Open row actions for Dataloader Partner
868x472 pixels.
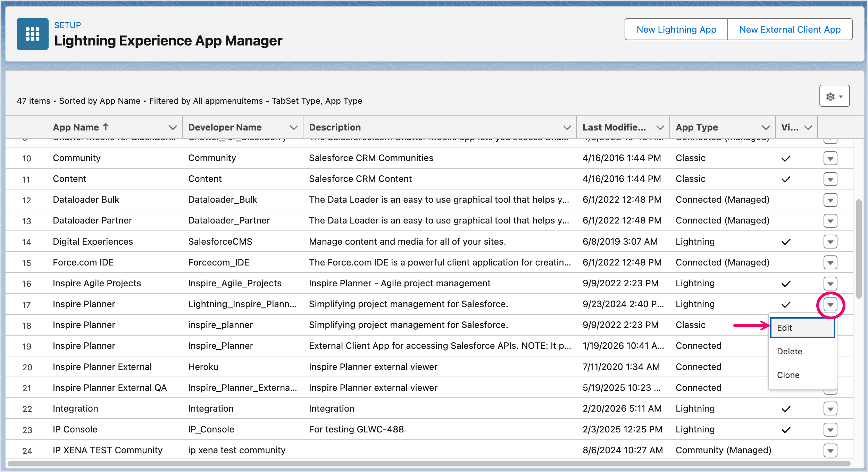tap(830, 221)
